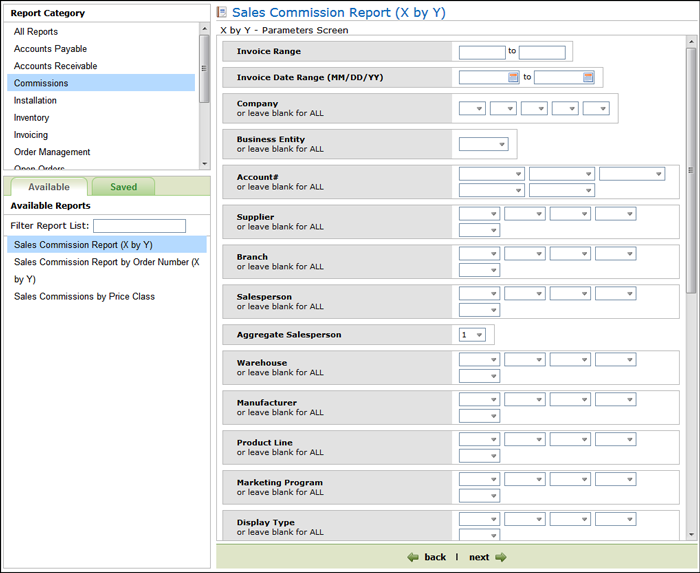700x573 pixels.
Task: Expand the first Company dropdown
Action: 472,108
